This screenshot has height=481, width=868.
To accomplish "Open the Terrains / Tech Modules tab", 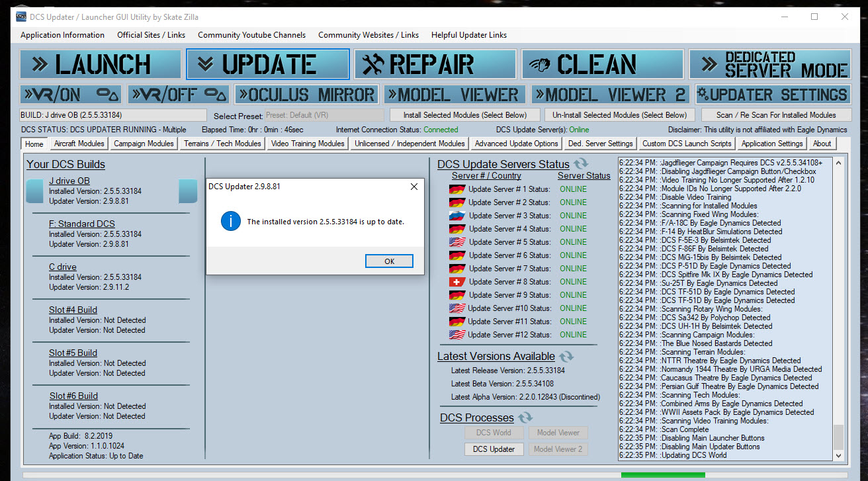I will coord(222,144).
